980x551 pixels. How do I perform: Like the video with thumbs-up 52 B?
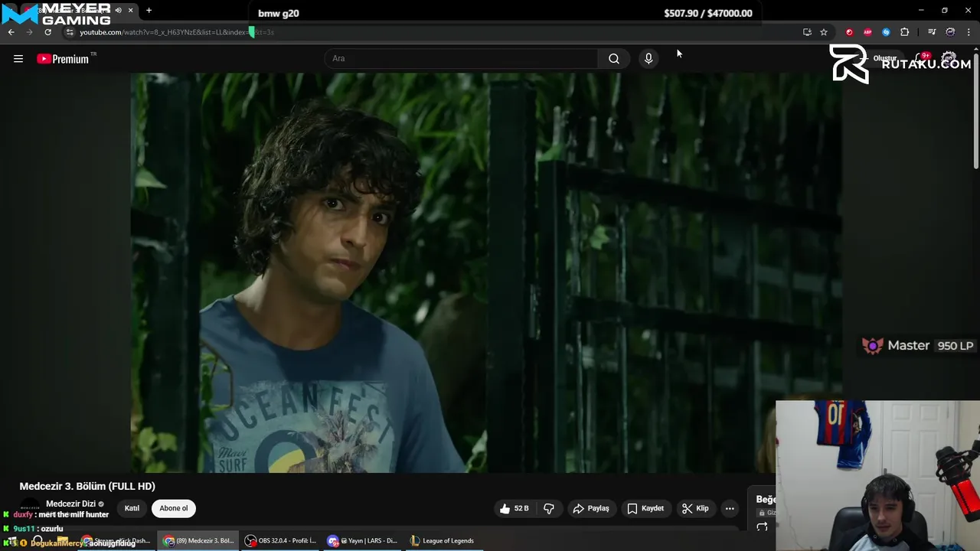pos(514,508)
